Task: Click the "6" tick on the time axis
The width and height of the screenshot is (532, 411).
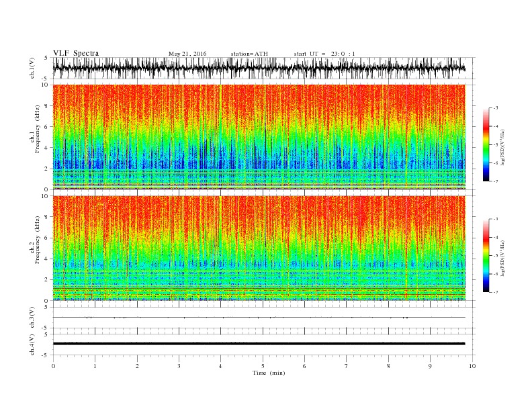Action: 304,366
